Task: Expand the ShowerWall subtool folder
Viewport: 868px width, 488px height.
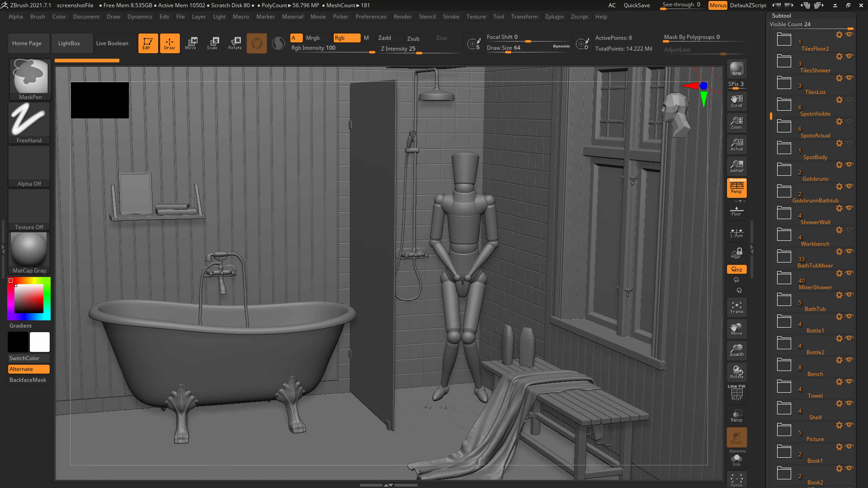Action: (784, 213)
